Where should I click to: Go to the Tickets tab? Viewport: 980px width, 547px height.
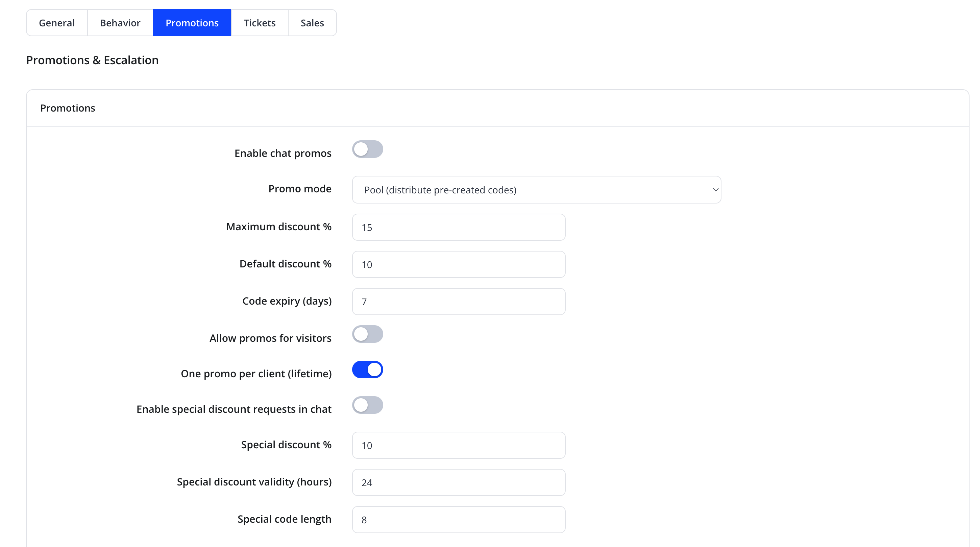point(260,23)
